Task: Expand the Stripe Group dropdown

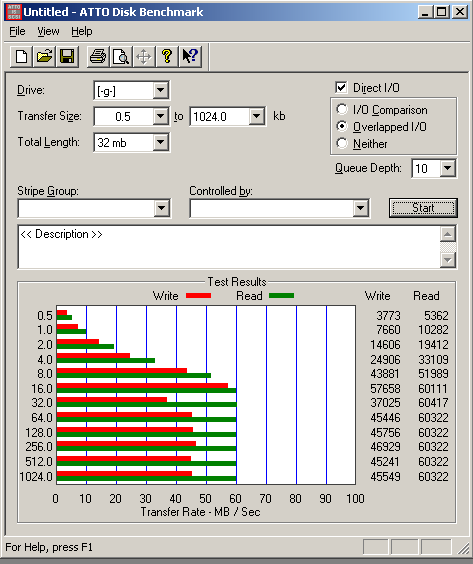Action: point(162,208)
